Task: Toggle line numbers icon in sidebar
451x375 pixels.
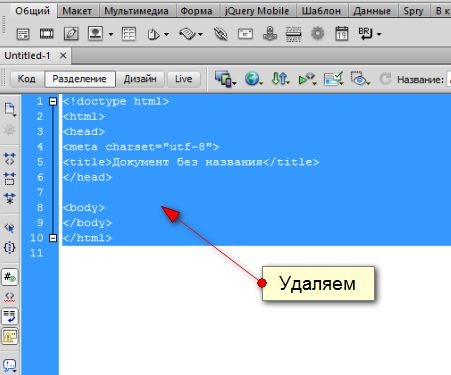Action: coord(9,277)
